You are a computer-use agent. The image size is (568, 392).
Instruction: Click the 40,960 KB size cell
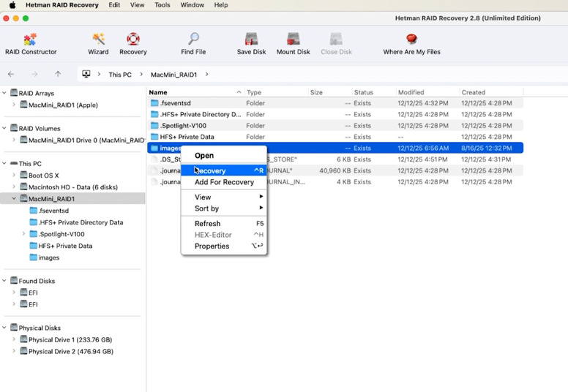(335, 170)
